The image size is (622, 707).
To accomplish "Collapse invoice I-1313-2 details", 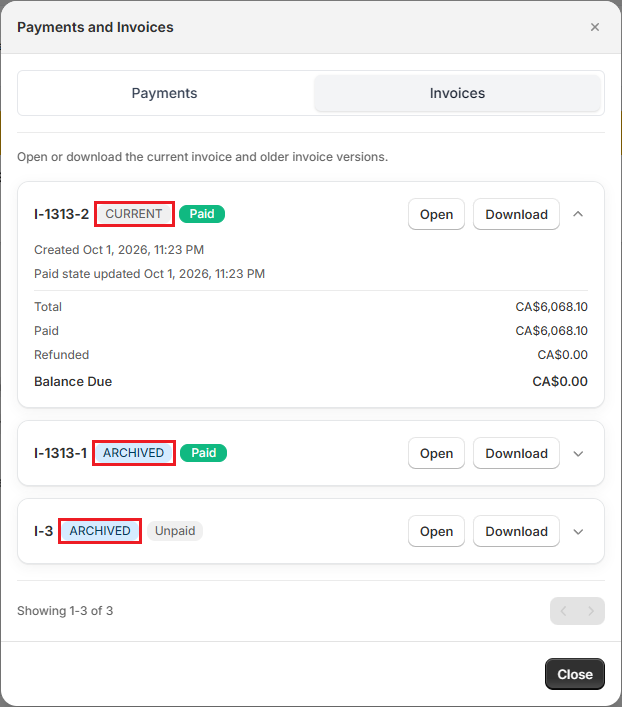I will click(578, 214).
